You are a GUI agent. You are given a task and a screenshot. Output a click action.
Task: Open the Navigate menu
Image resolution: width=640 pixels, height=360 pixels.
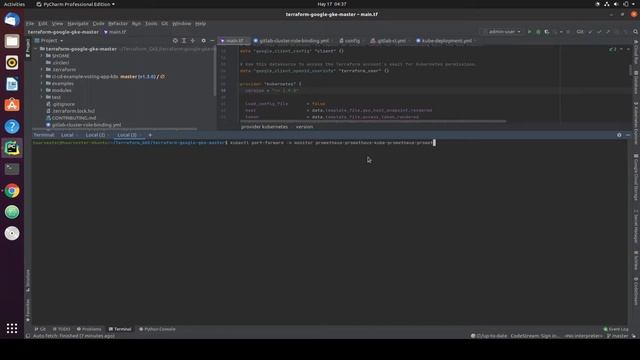(78, 23)
